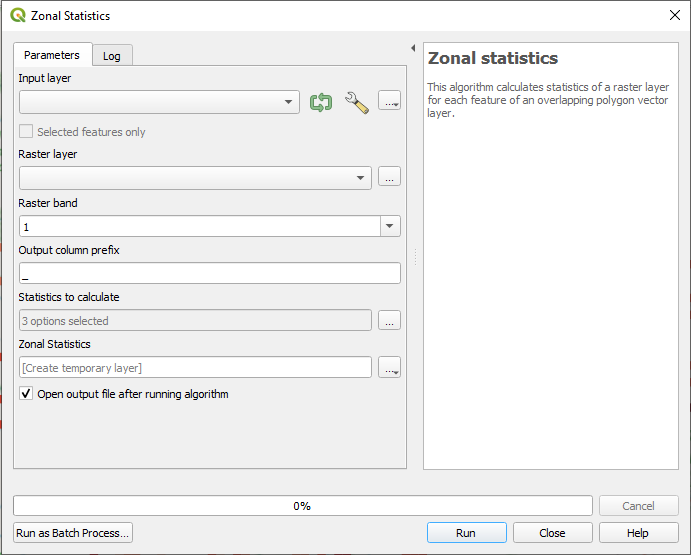Viewport: 691px width, 555px height.
Task: Open advanced options via the wrench icon
Action: 357,102
